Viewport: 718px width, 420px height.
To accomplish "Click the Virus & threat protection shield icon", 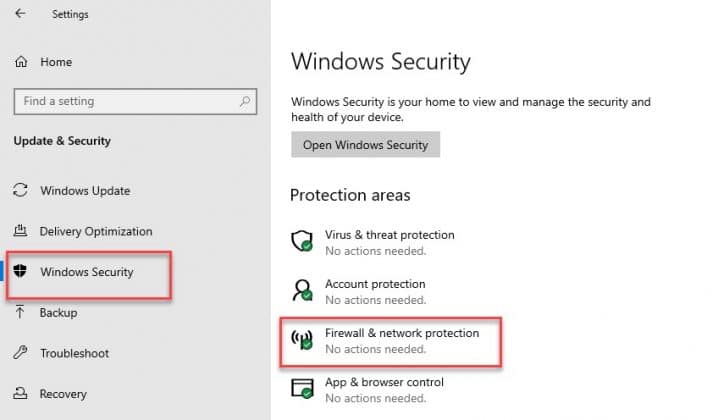I will [302, 241].
